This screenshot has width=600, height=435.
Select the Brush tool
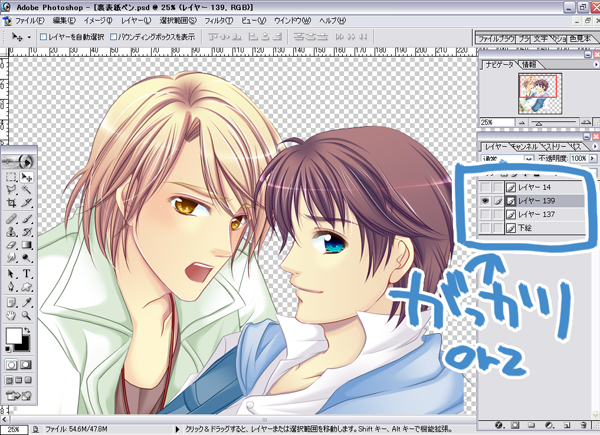[26, 219]
